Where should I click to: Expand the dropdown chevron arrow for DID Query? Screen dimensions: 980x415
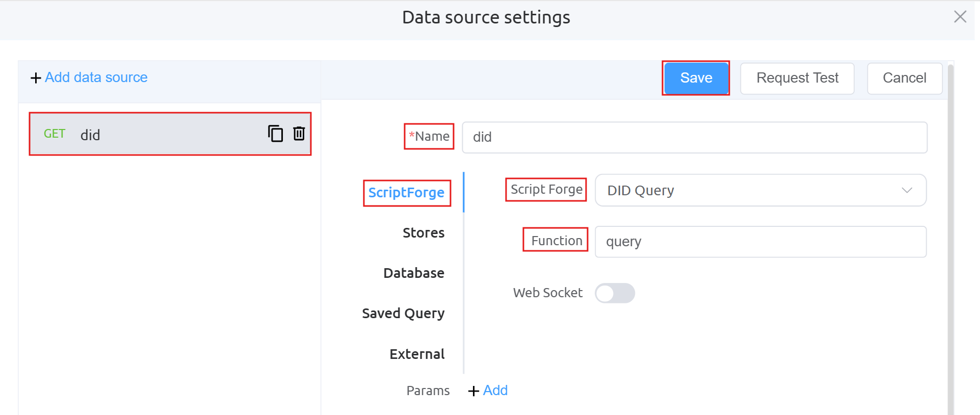(x=907, y=190)
